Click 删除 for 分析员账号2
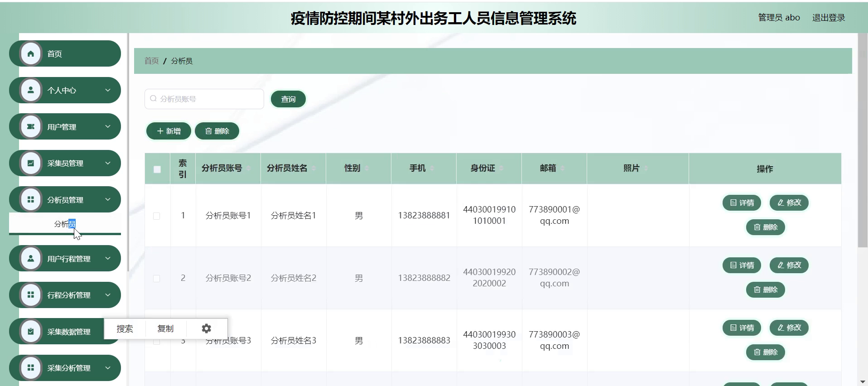The width and height of the screenshot is (868, 386). point(766,289)
